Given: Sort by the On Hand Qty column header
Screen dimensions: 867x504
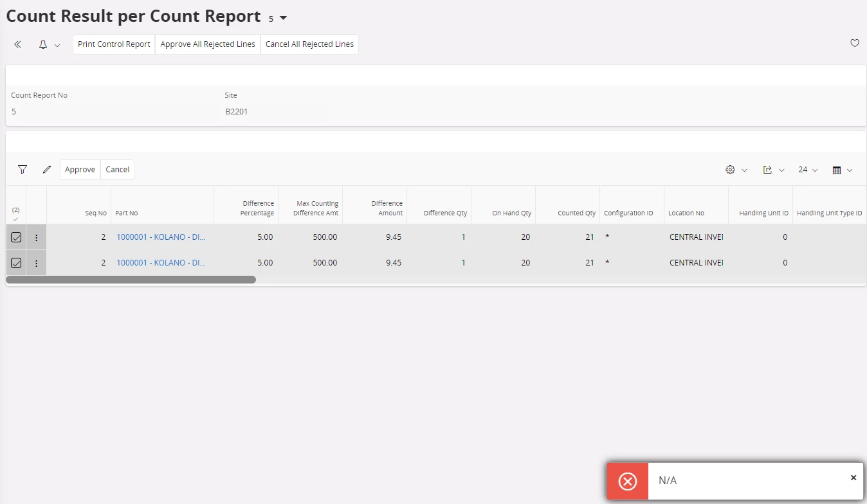Looking at the screenshot, I should tap(512, 213).
